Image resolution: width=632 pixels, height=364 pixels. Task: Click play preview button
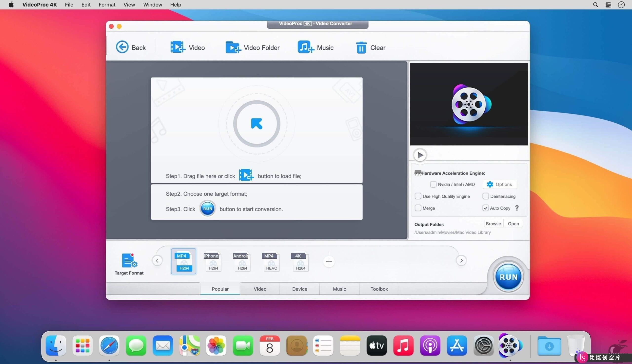coord(419,155)
